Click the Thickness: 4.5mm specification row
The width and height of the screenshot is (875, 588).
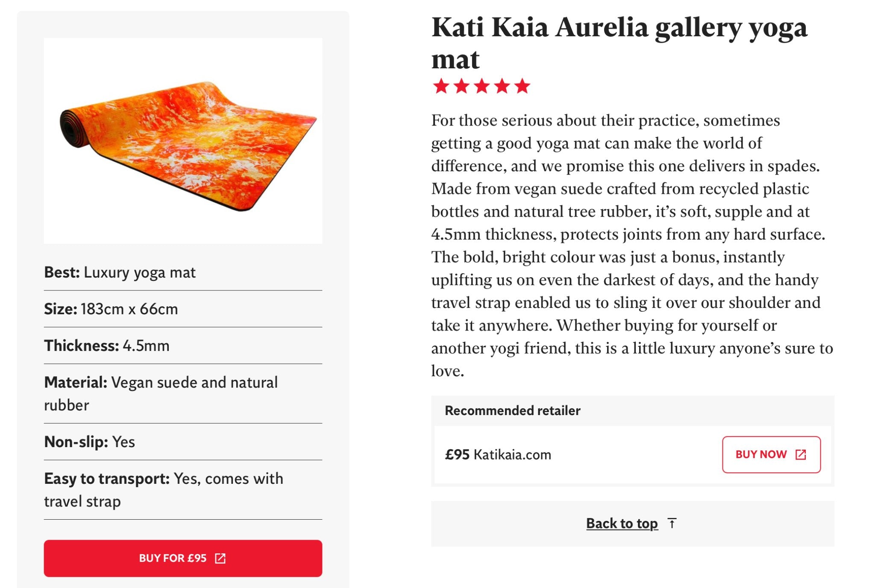click(183, 345)
